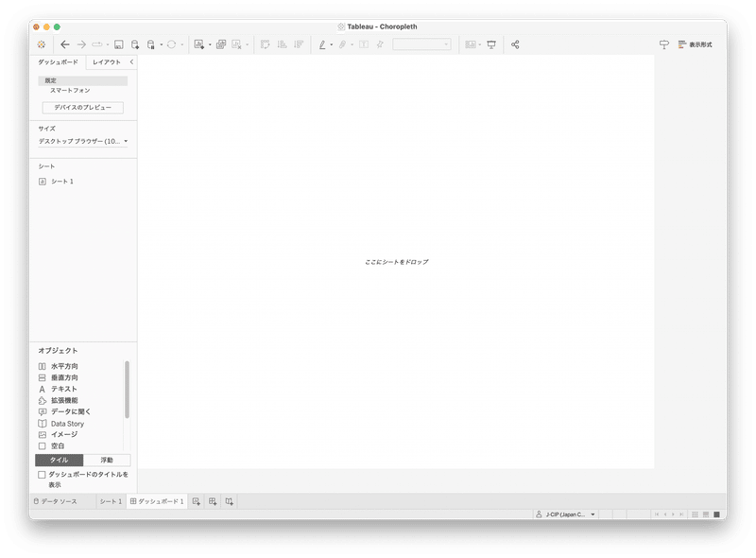Click the Tableau logo start page icon

coord(42,44)
